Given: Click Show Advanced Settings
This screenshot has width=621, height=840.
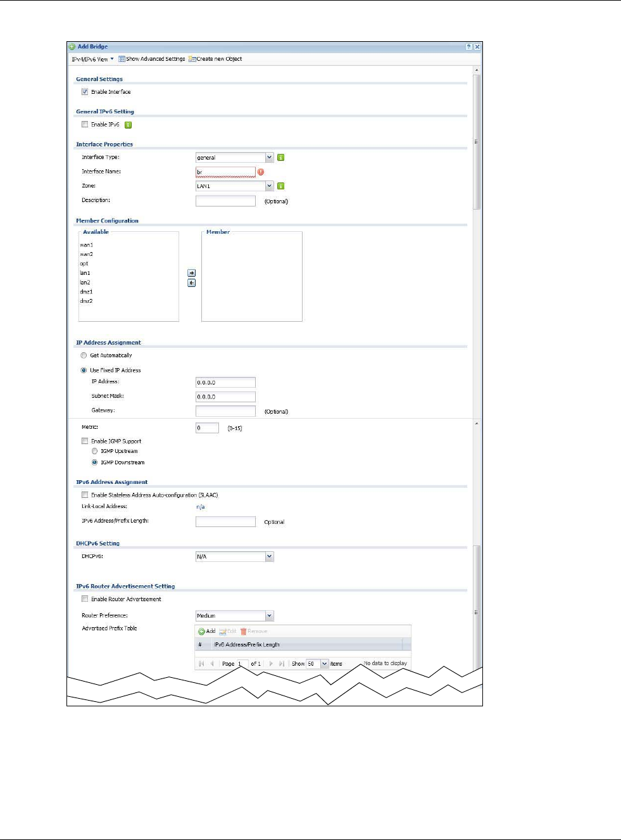Looking at the screenshot, I should pyautogui.click(x=152, y=59).
